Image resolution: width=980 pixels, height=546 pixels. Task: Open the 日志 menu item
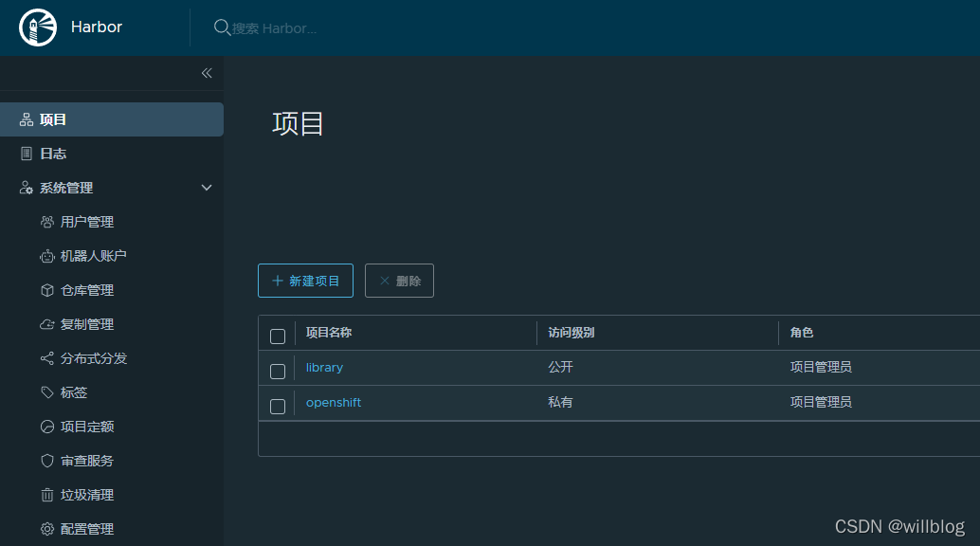click(x=112, y=154)
